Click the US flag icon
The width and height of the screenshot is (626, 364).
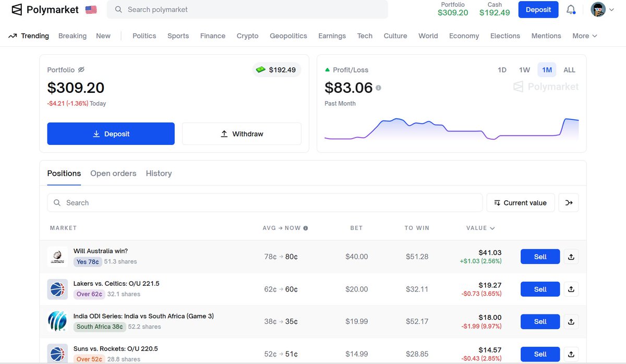tap(91, 9)
